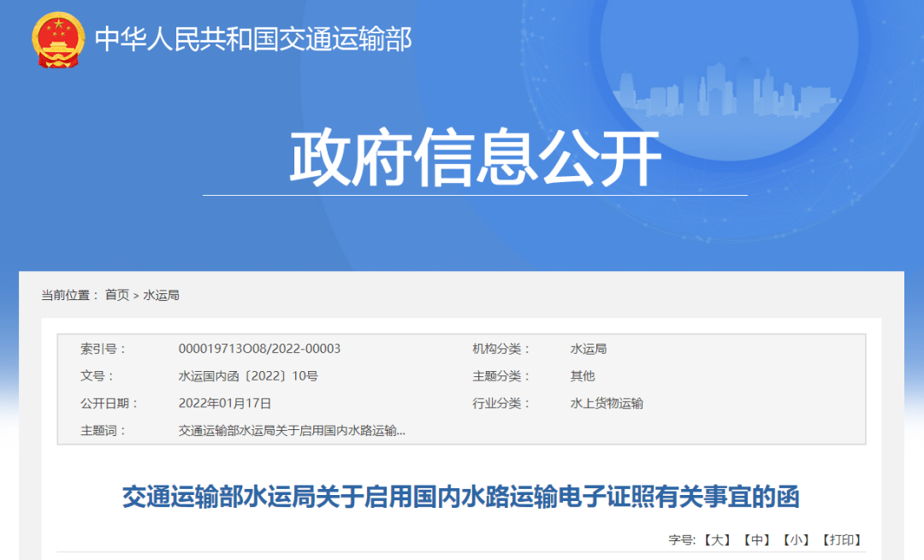Go to 首页 in the breadcrumb
This screenshot has width=924, height=560.
[116, 295]
